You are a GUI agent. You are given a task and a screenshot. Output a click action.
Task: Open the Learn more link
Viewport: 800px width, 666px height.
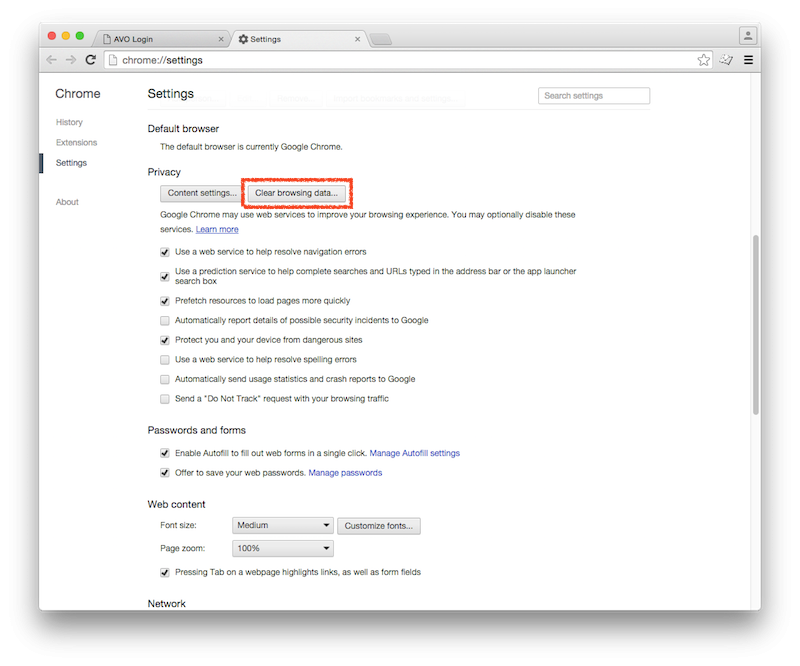(x=217, y=229)
